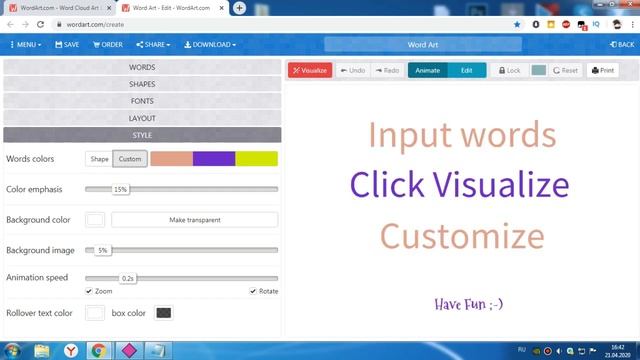Open the DOWNLOAD dropdown
This screenshot has width=640, height=360.
(x=210, y=44)
